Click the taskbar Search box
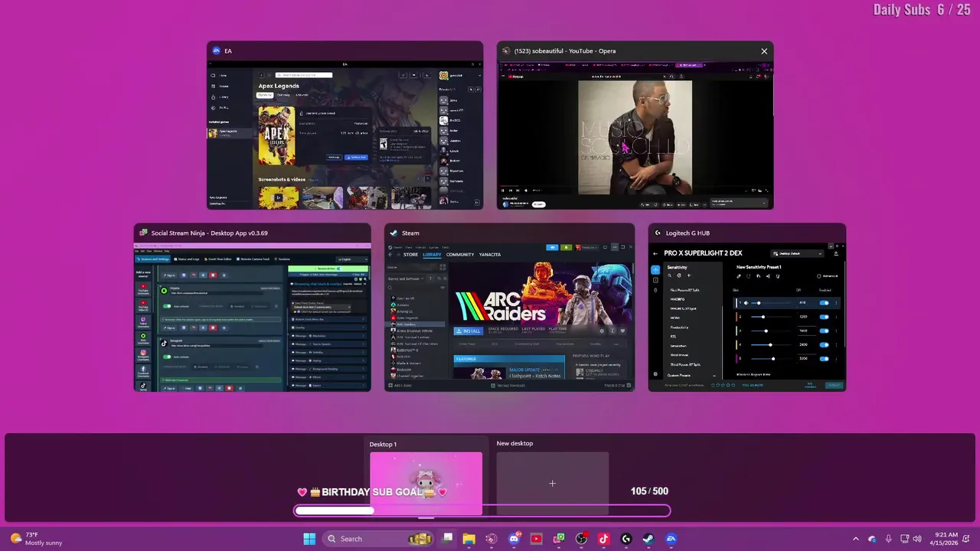Image resolution: width=980 pixels, height=551 pixels. (379, 539)
